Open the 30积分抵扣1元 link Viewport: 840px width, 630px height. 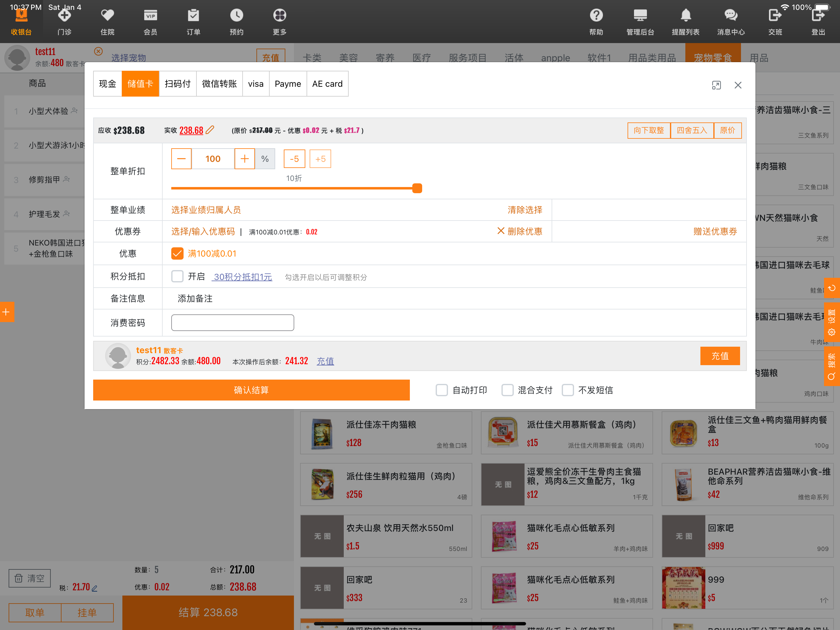coord(243,277)
